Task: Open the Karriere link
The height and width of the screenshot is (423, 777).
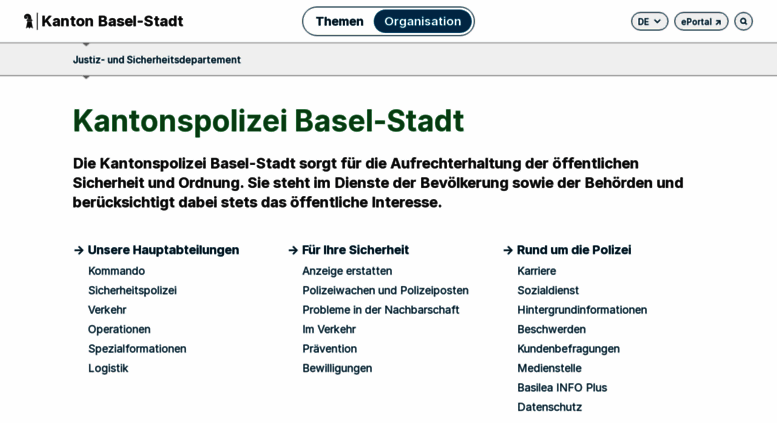Action: 537,271
